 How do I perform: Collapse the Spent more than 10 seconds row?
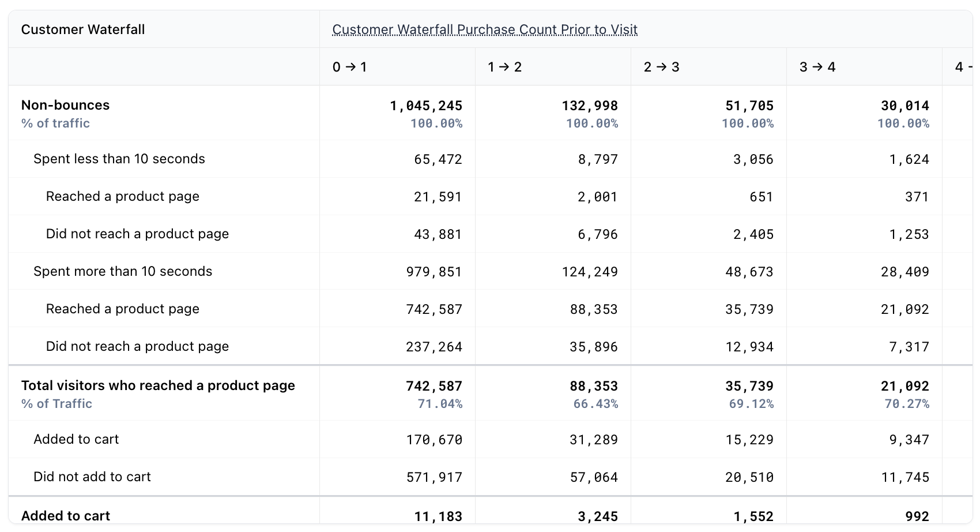[122, 271]
